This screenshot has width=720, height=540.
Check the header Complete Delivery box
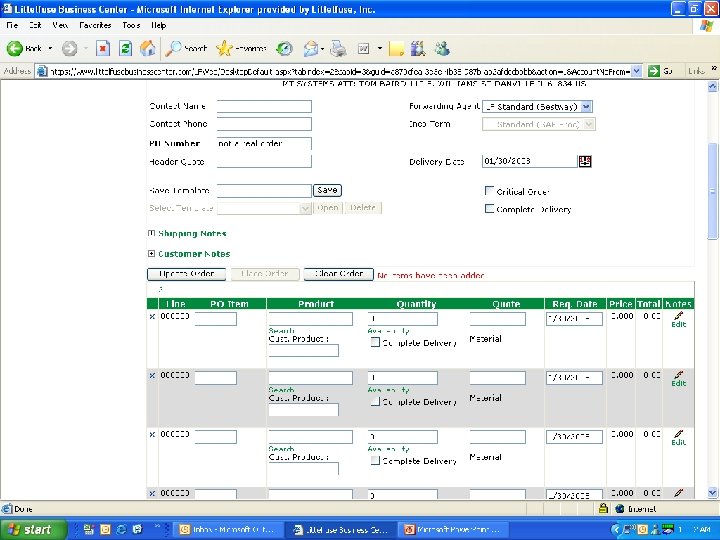coord(489,208)
